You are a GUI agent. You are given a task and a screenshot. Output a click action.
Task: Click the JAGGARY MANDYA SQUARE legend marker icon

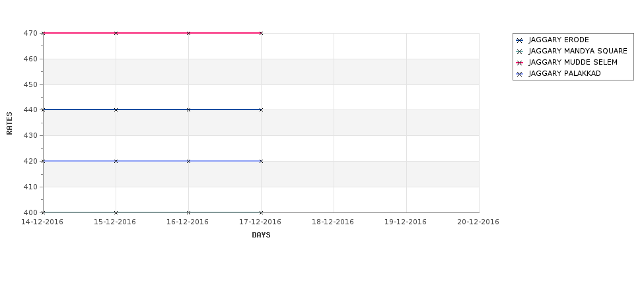pyautogui.click(x=520, y=51)
